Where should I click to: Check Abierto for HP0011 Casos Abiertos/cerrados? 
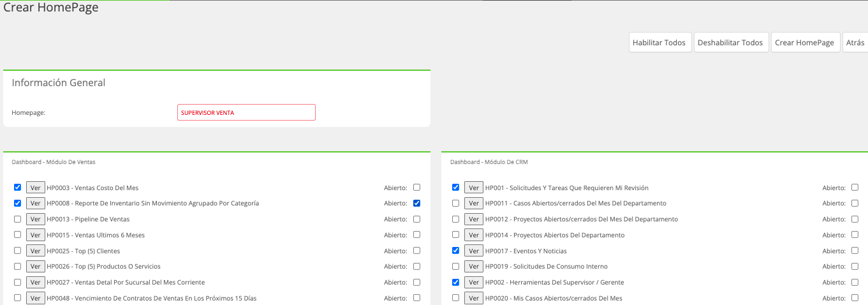[x=855, y=203]
